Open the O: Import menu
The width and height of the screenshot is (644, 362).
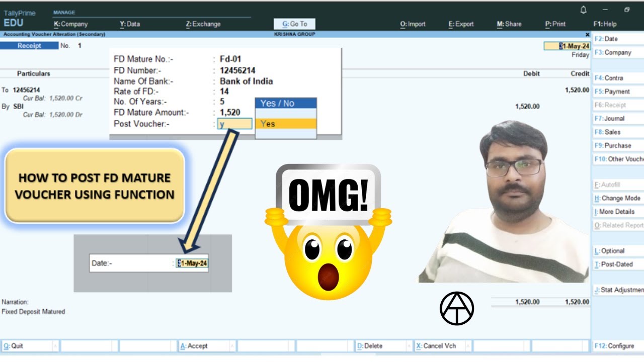[x=413, y=24]
